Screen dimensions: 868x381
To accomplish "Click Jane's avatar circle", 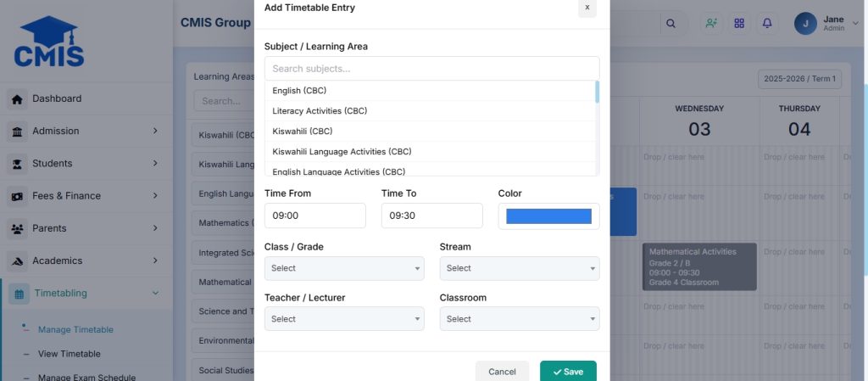I will (805, 23).
